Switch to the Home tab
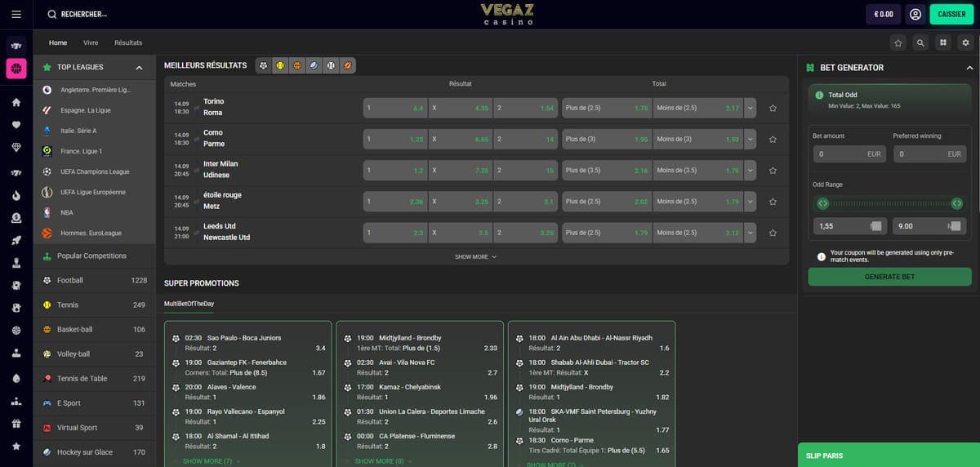980x467 pixels. pyautogui.click(x=58, y=42)
